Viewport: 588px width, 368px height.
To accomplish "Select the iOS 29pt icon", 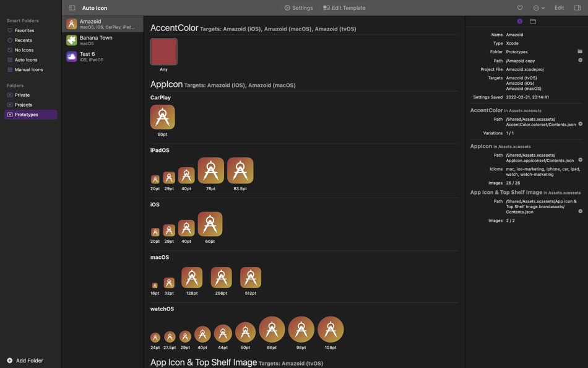I will tap(169, 230).
